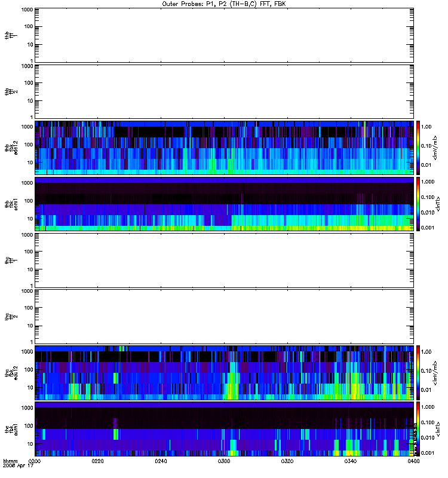This screenshot has height=478, width=448.
Task: Click the 'thb fff 2' y-axis title
Action: [11, 91]
